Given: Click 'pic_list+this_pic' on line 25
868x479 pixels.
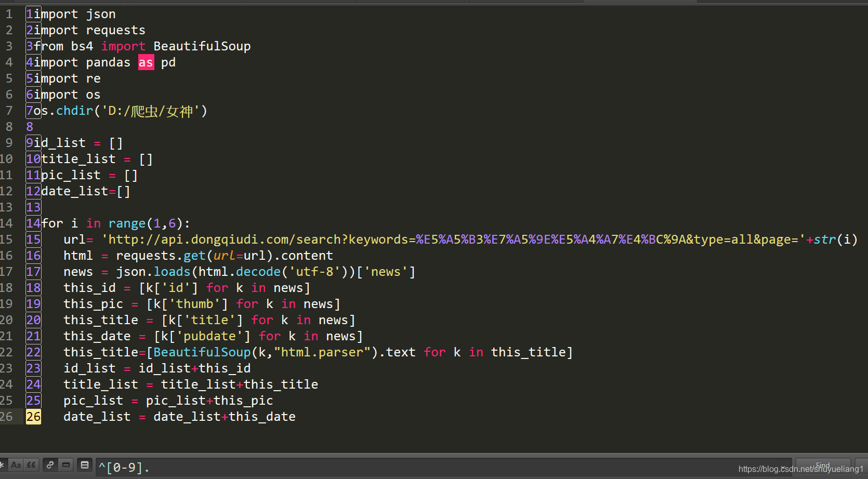Looking at the screenshot, I should tap(209, 401).
